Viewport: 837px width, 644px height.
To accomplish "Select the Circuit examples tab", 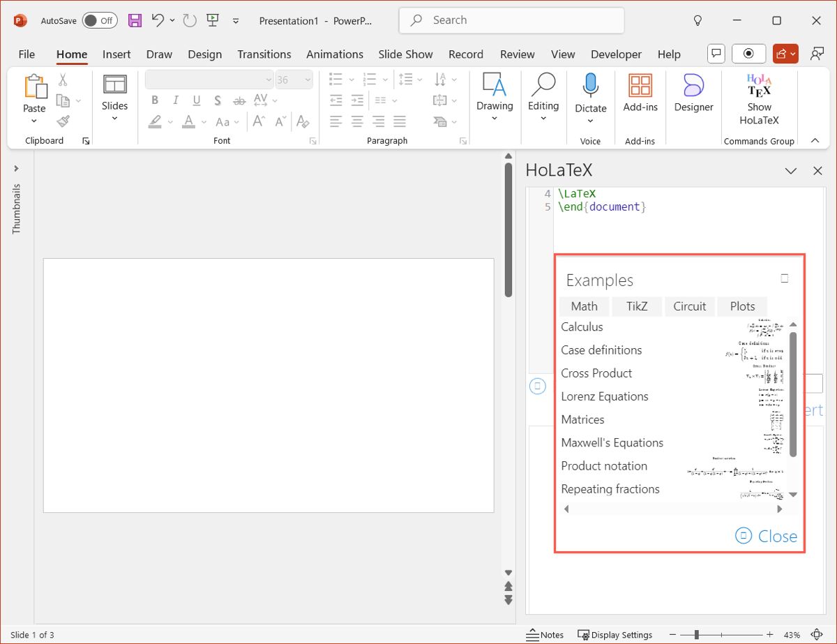I will (689, 306).
